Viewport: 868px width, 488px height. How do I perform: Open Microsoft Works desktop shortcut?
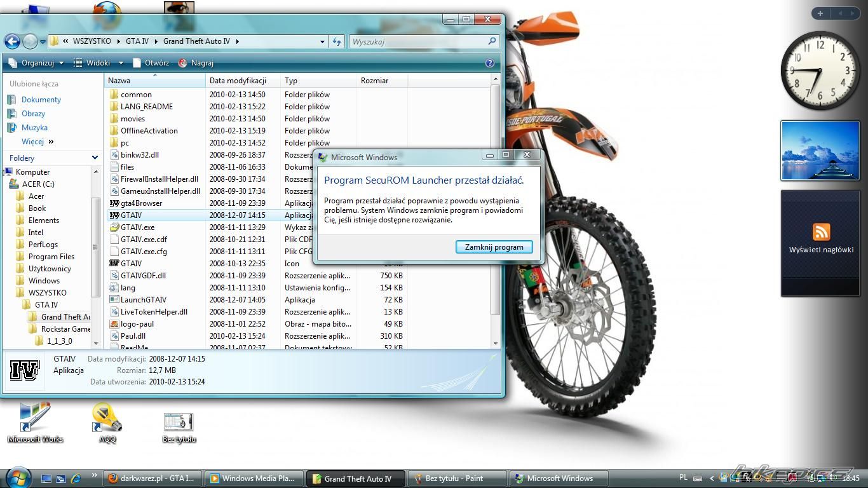35,422
